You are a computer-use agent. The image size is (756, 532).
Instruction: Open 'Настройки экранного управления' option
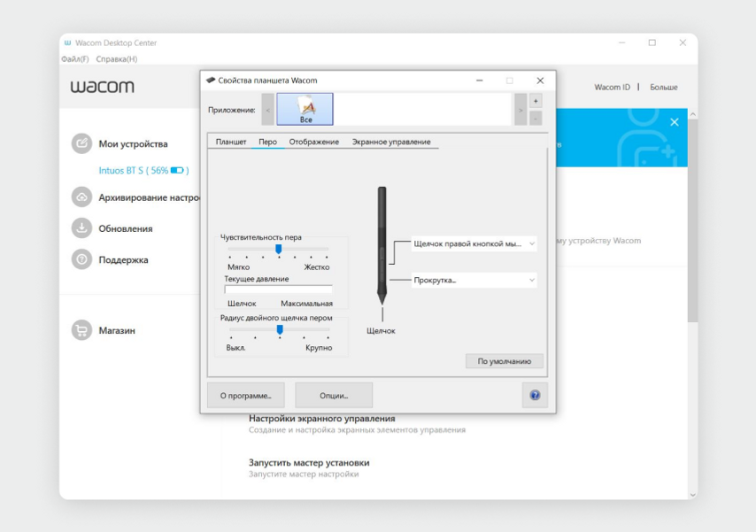(x=322, y=419)
